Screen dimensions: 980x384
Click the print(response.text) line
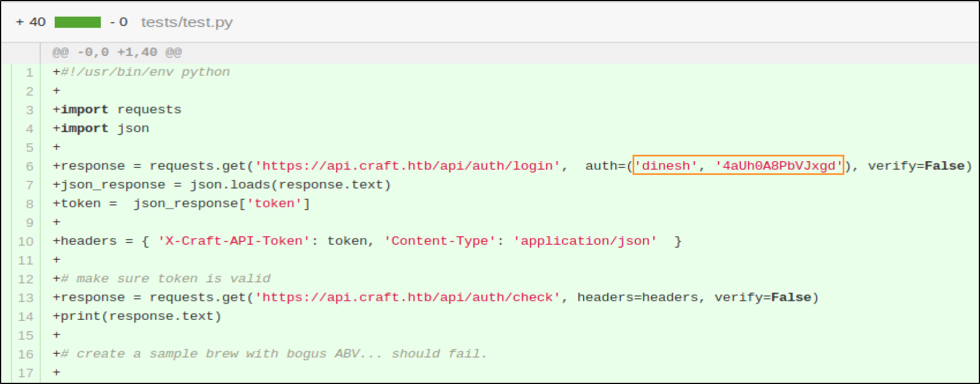tap(137, 316)
